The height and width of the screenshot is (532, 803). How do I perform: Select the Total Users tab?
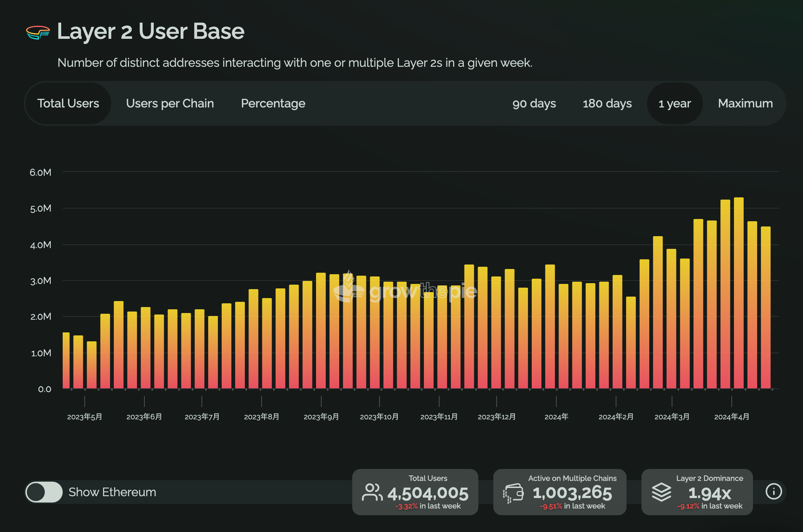(x=68, y=103)
